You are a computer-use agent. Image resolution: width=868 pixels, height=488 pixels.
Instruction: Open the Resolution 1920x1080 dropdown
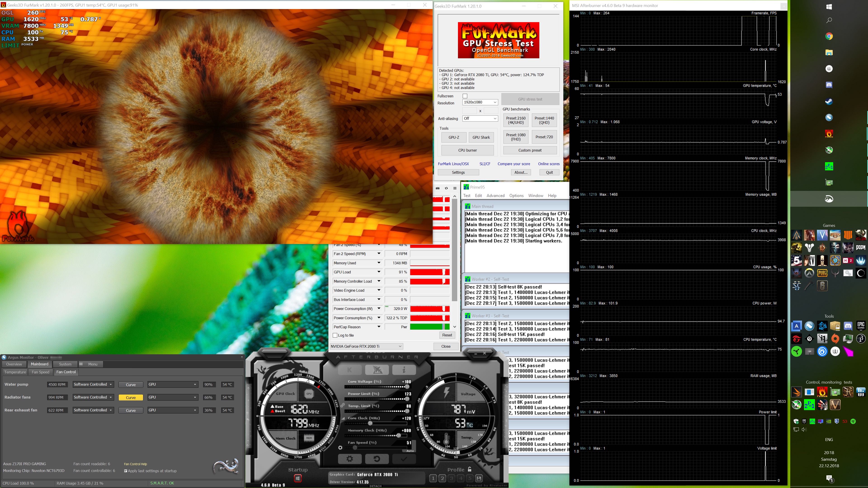click(x=480, y=102)
